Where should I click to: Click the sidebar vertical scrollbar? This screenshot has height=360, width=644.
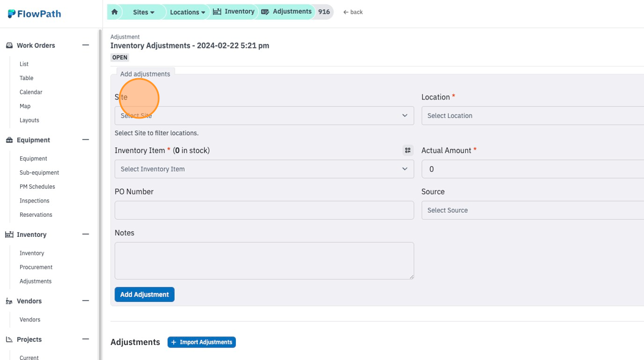100,194
